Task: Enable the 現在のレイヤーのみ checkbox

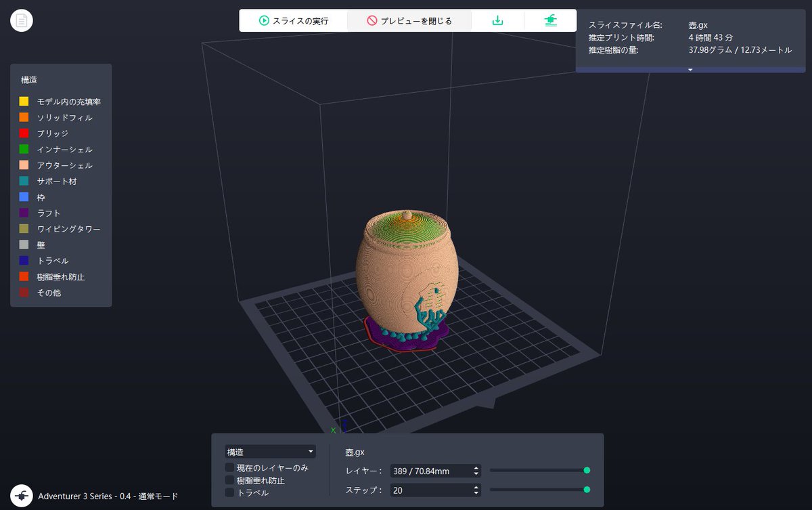Action: [x=229, y=467]
